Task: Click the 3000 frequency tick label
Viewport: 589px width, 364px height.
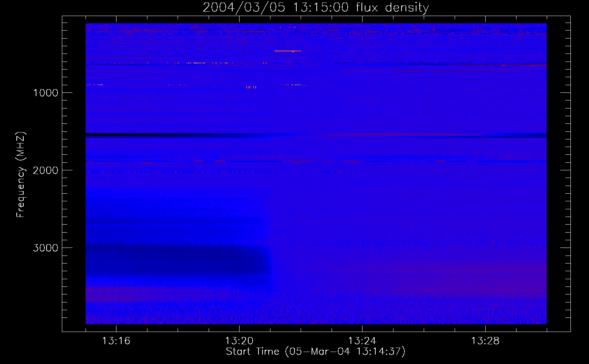Action: [x=46, y=248]
